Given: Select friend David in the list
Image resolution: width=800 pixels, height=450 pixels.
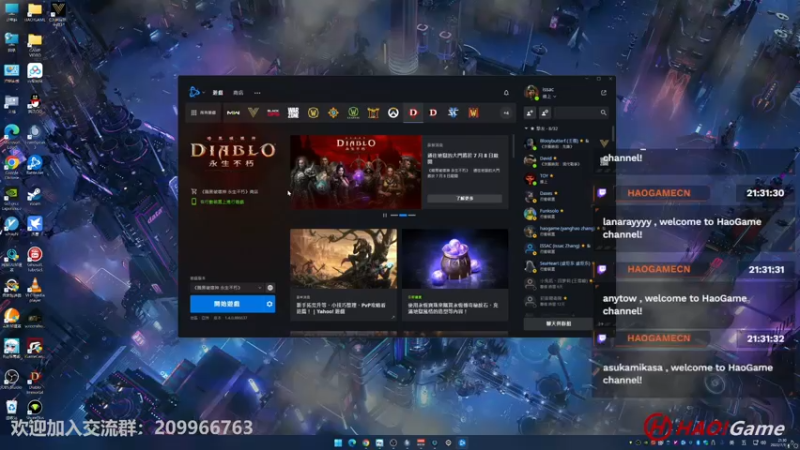Looking at the screenshot, I should click(x=559, y=161).
